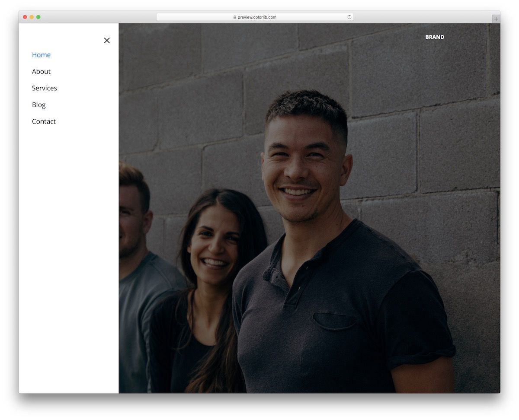Add a new browser tab with plus button
The width and height of the screenshot is (519, 420).
click(496, 19)
